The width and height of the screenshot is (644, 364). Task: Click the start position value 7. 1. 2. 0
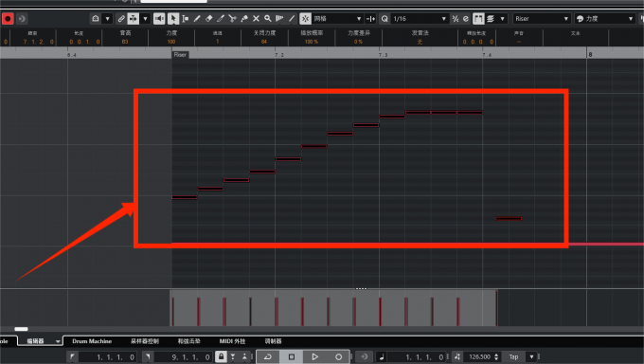pyautogui.click(x=38, y=42)
